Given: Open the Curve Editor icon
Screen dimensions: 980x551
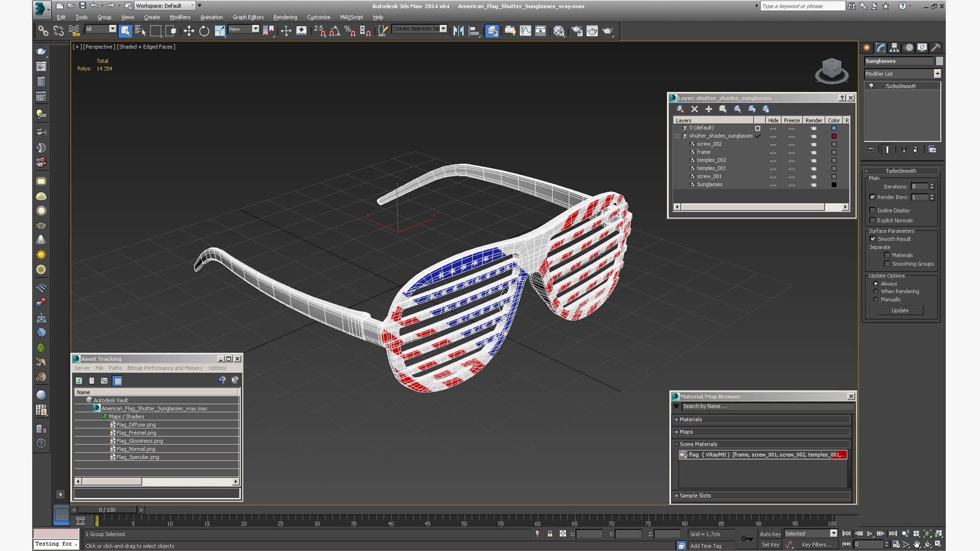Looking at the screenshot, I should click(x=525, y=31).
